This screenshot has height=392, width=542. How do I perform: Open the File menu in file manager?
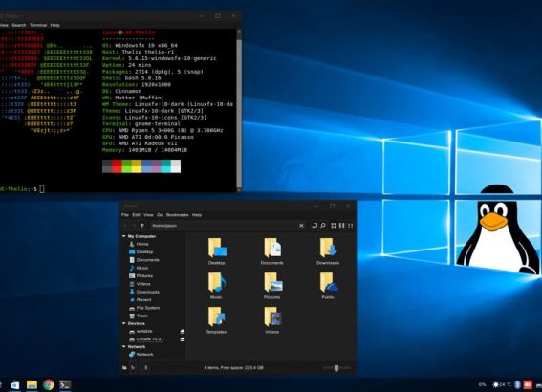125,215
